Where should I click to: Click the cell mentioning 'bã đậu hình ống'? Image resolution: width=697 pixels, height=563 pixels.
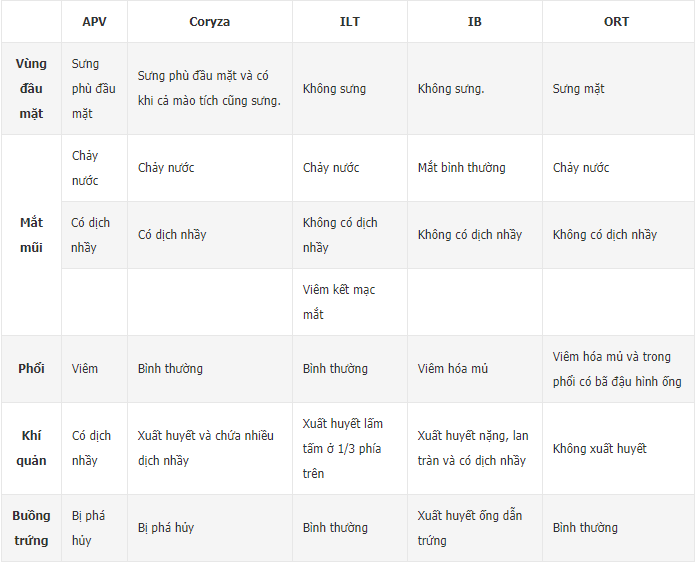616,369
